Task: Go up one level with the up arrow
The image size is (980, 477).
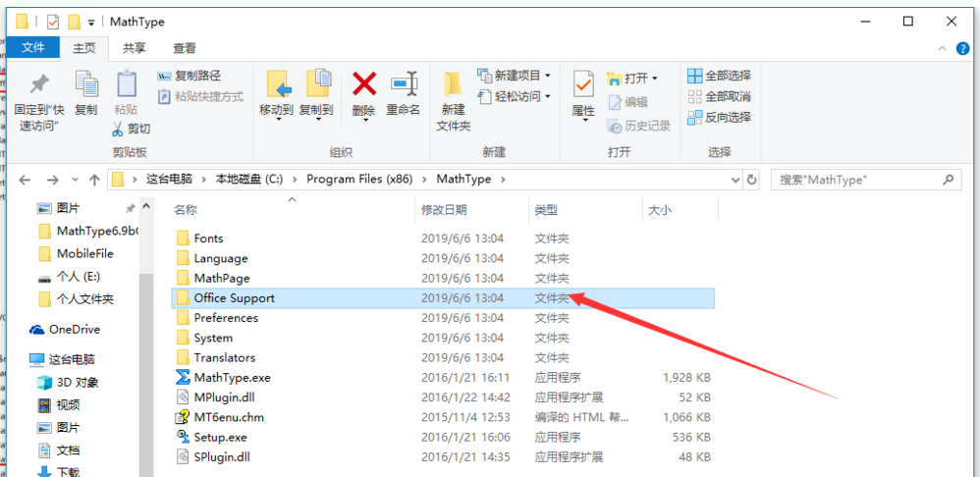Action: click(94, 180)
